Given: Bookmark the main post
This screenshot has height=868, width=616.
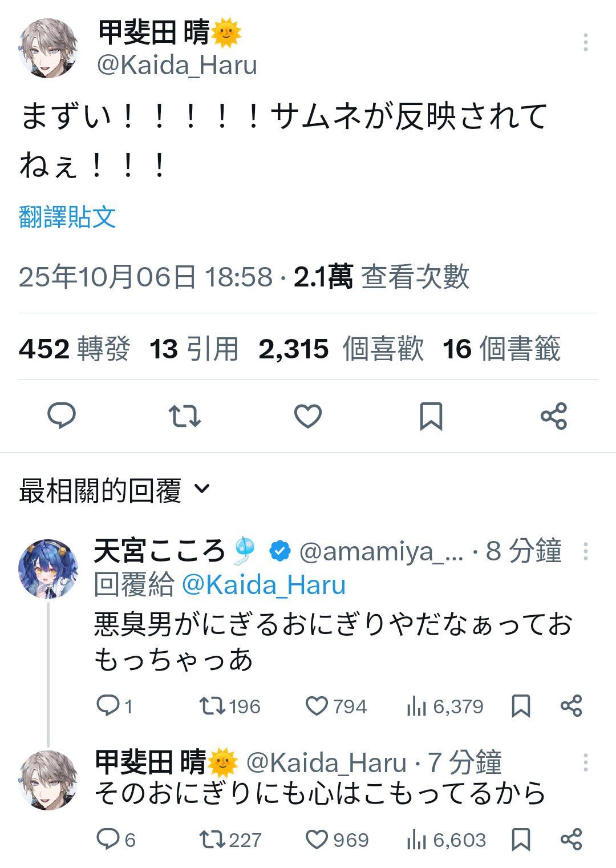Looking at the screenshot, I should tap(431, 415).
